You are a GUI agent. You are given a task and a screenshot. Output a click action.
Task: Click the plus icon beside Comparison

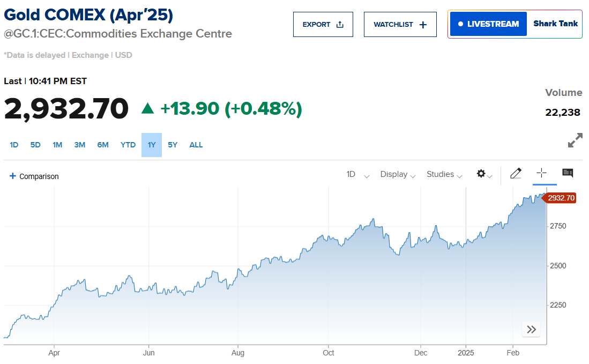click(13, 176)
